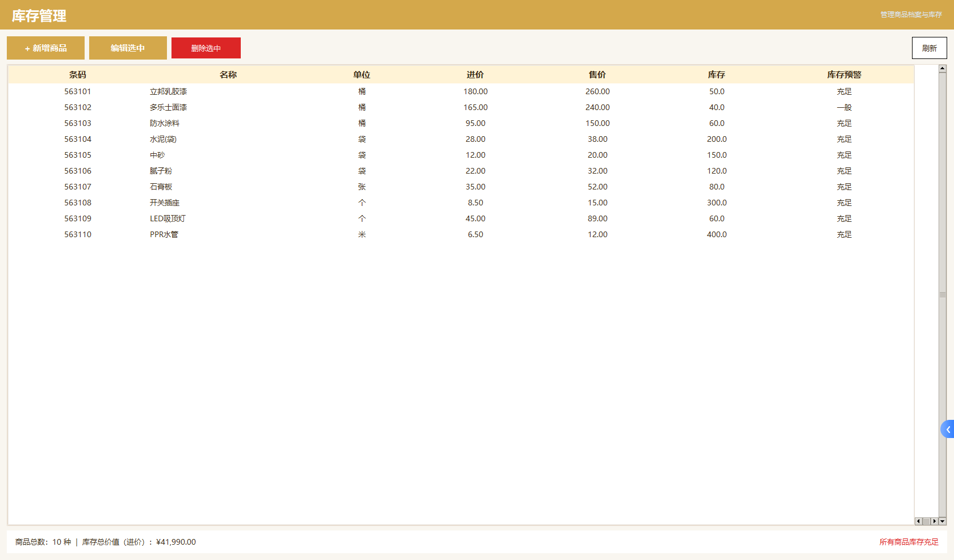Select the LED吸顶灯 row

461,218
